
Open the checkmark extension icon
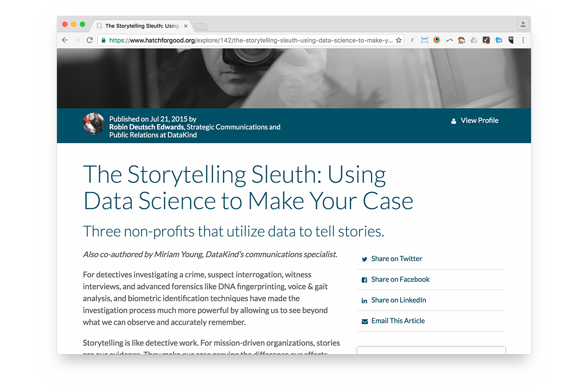point(486,40)
